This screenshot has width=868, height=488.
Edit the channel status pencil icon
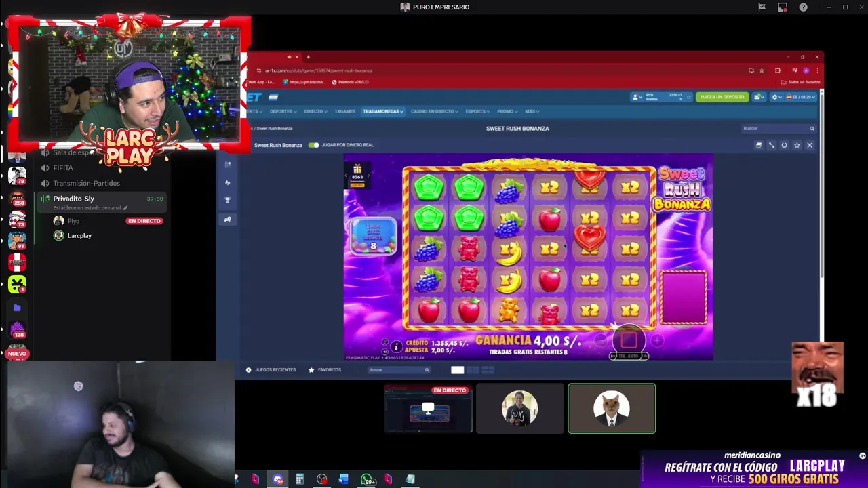(x=125, y=208)
